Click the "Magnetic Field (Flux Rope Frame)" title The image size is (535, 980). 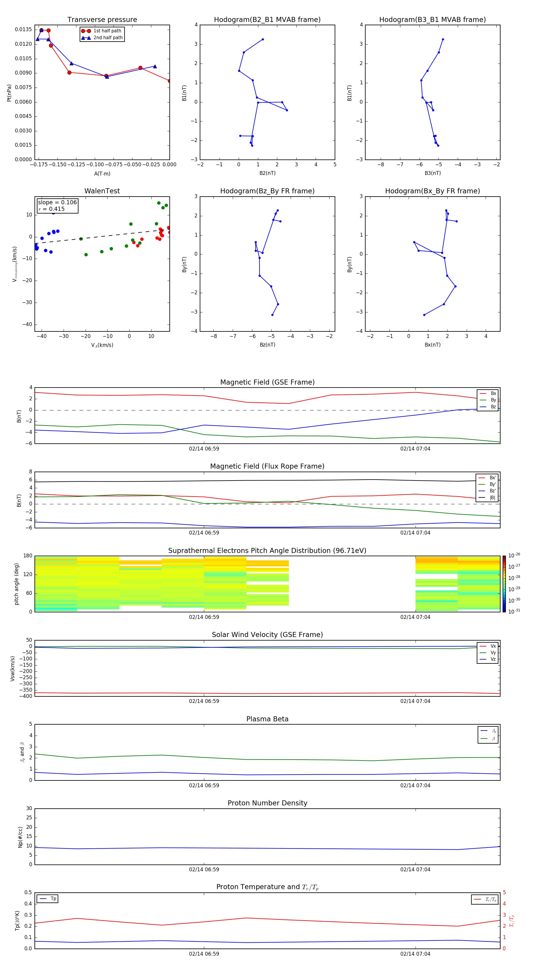pyautogui.click(x=267, y=467)
